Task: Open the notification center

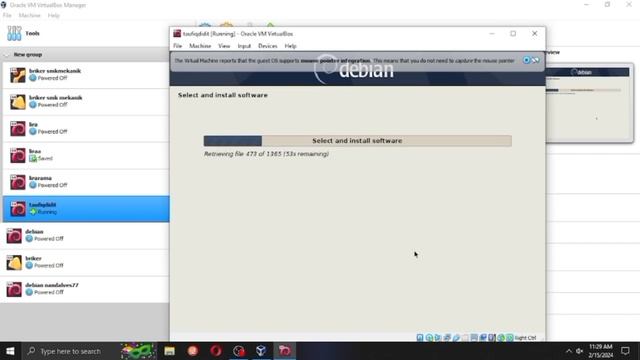Action: pos(625,351)
